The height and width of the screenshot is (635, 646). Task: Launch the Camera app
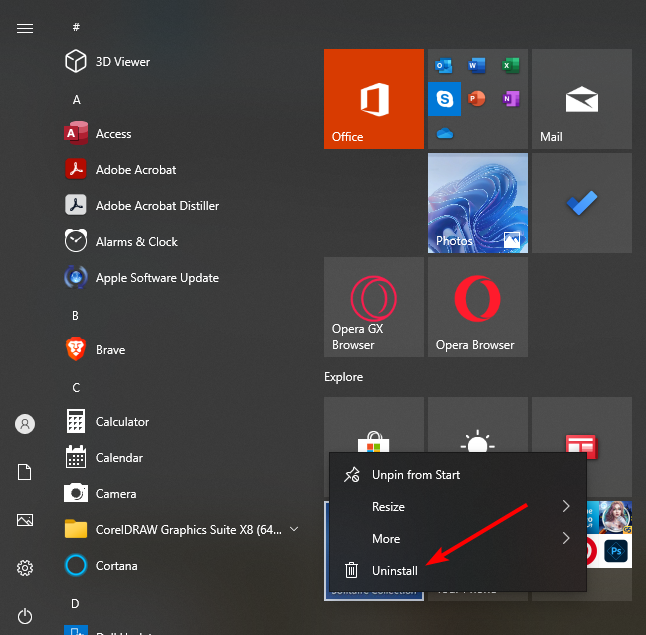click(183, 494)
